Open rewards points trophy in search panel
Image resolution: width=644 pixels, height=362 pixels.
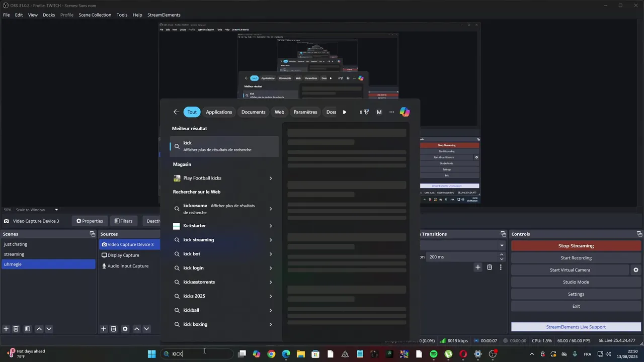coord(364,112)
